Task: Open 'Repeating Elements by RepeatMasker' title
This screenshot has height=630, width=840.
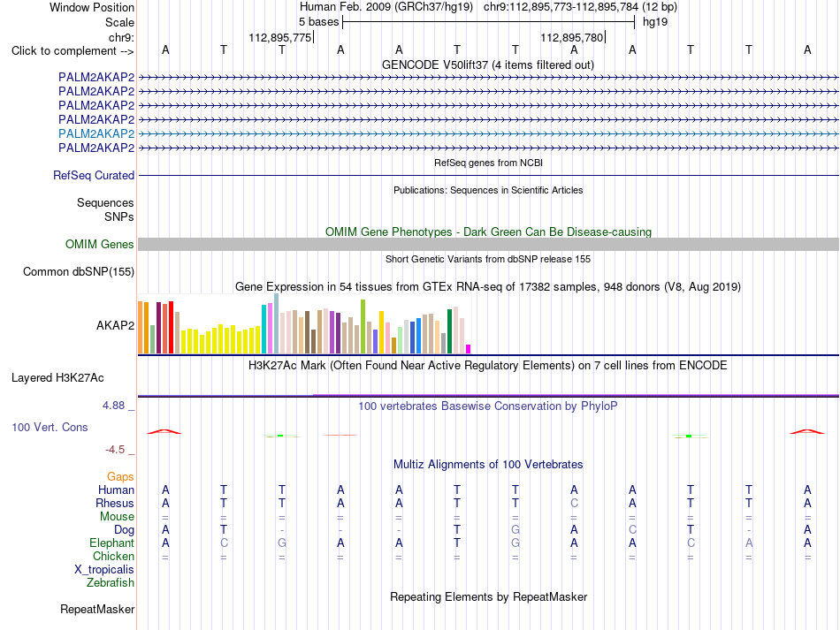Action: (488, 596)
